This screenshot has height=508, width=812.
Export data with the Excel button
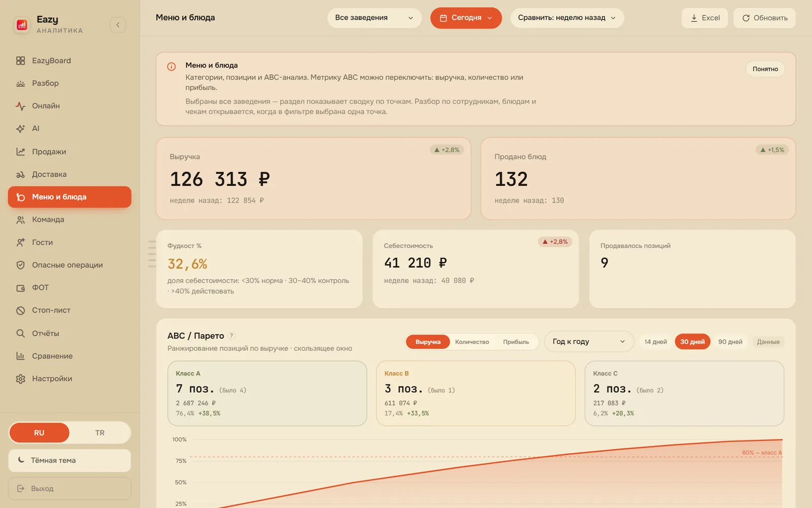pos(705,18)
